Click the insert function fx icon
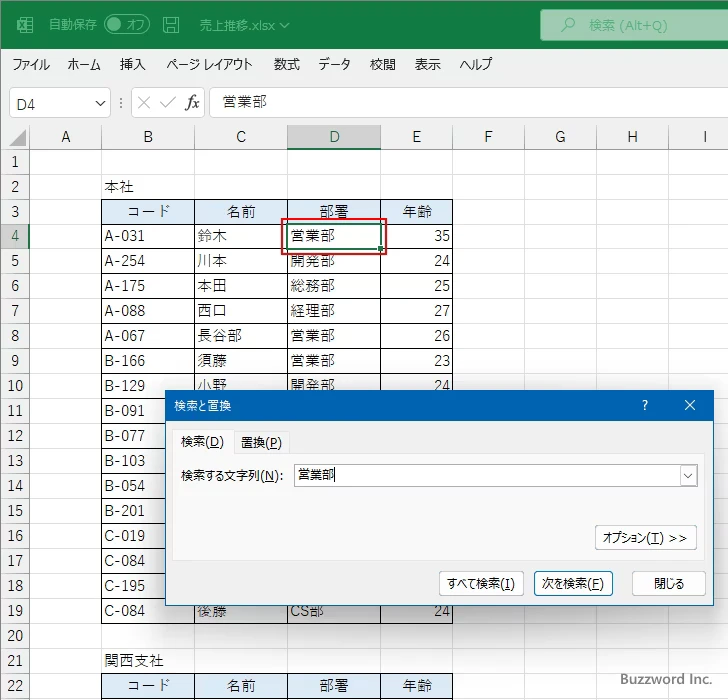 (192, 102)
